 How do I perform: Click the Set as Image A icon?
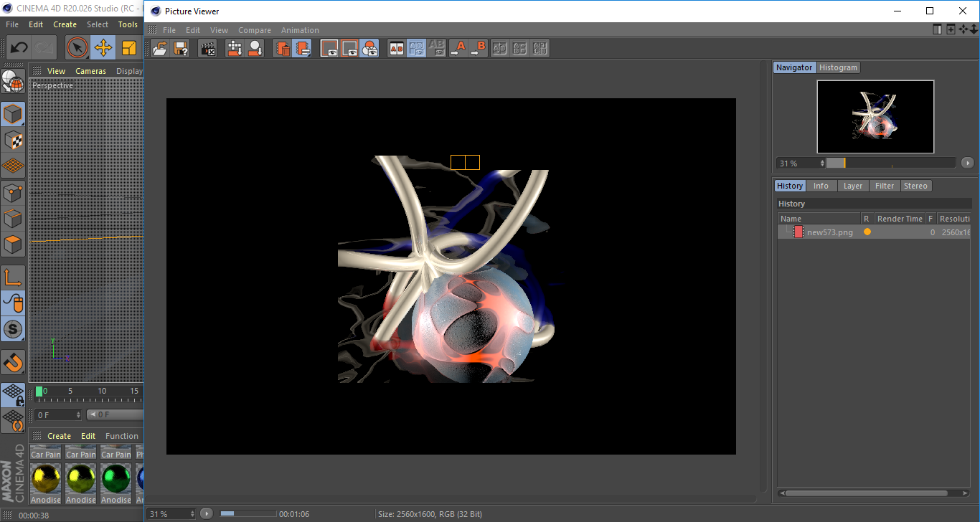(459, 48)
